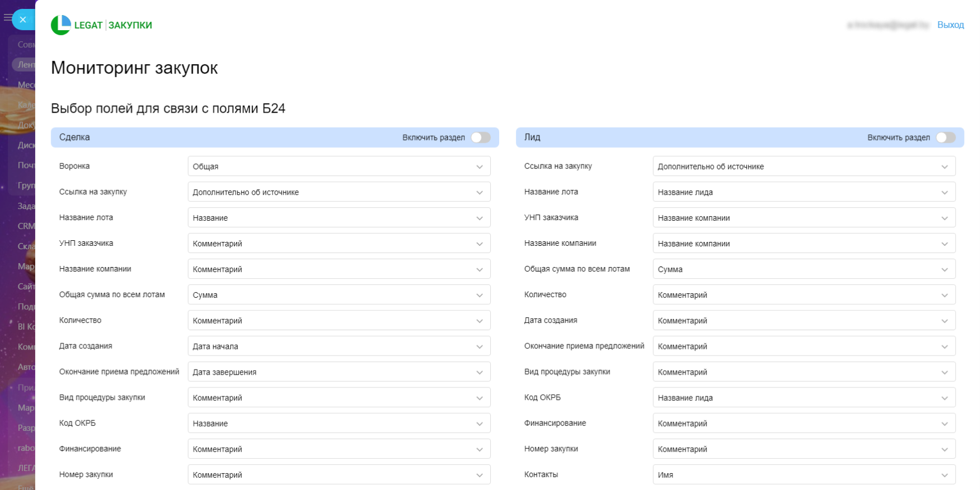980x490 pixels.
Task: Enable the Лид section toggle
Action: (x=945, y=138)
